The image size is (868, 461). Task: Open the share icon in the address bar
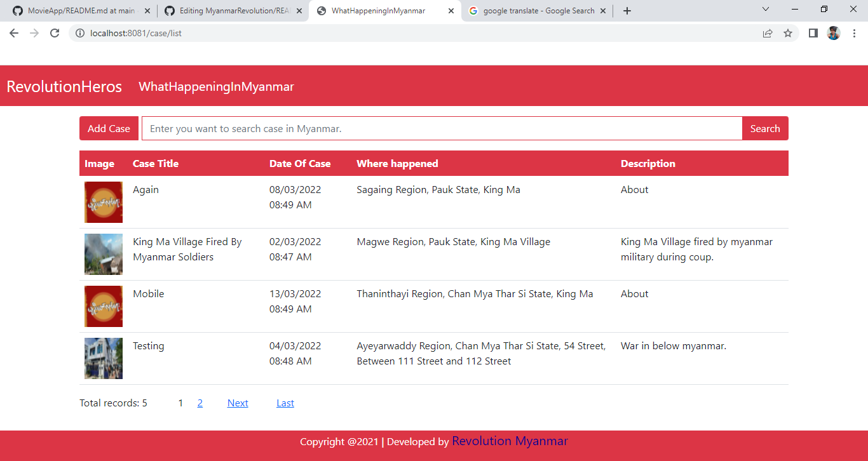pyautogui.click(x=767, y=33)
